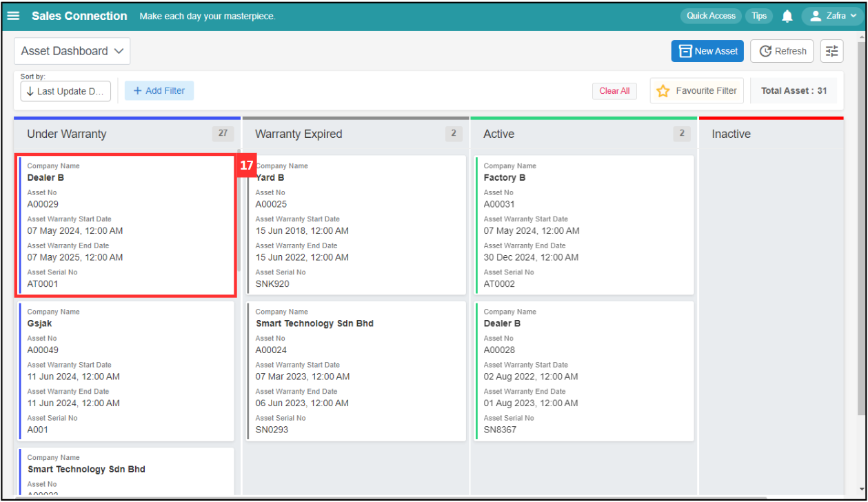Refresh the asset dashboard

click(782, 51)
